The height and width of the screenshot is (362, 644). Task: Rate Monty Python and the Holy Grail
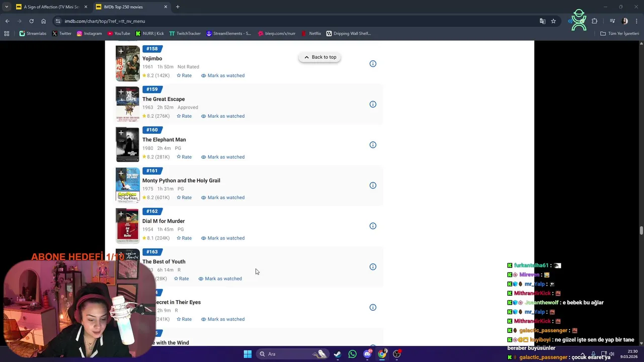(x=184, y=198)
